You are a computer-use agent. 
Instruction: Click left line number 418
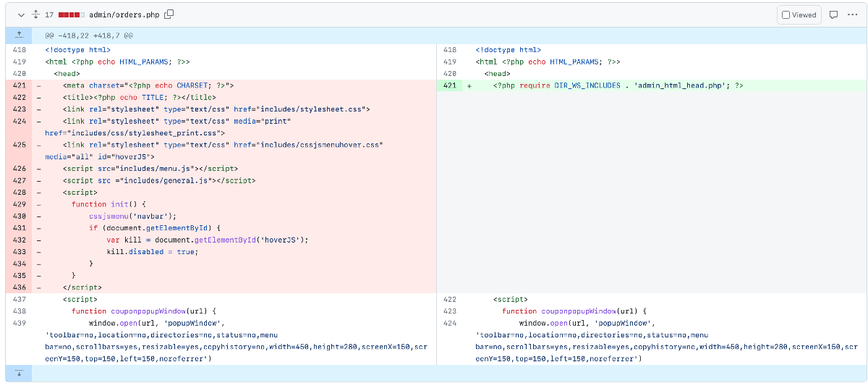(x=19, y=50)
